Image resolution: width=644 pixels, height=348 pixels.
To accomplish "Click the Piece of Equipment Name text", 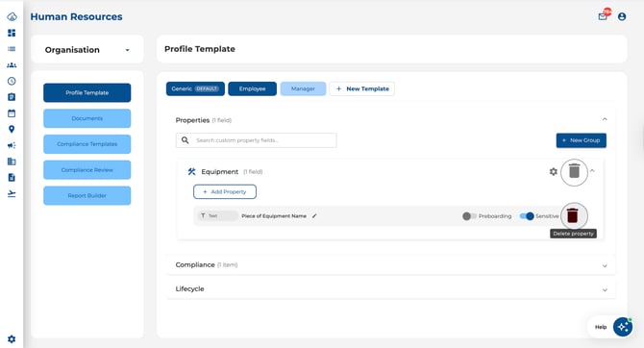I will (274, 215).
